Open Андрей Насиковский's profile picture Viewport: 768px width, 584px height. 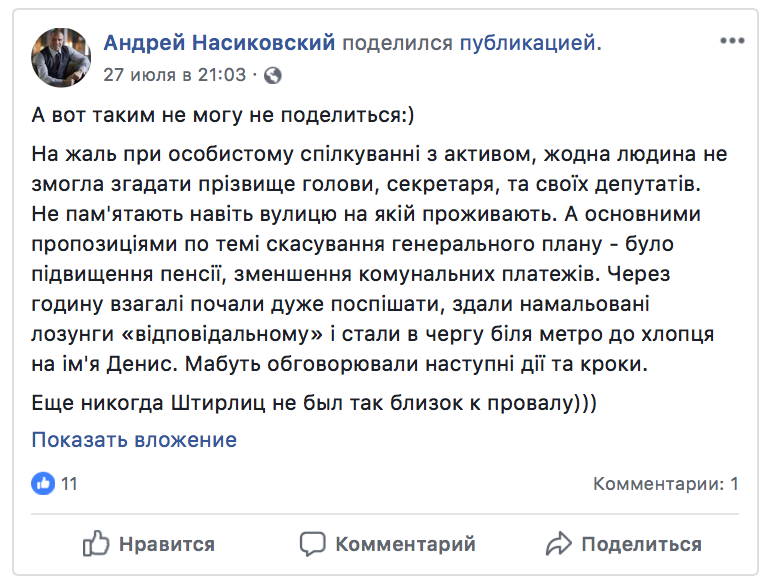62,56
